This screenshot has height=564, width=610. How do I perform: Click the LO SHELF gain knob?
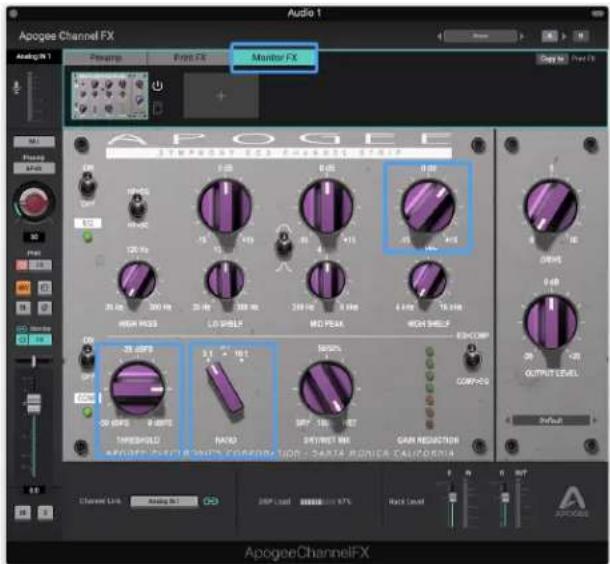click(x=225, y=207)
